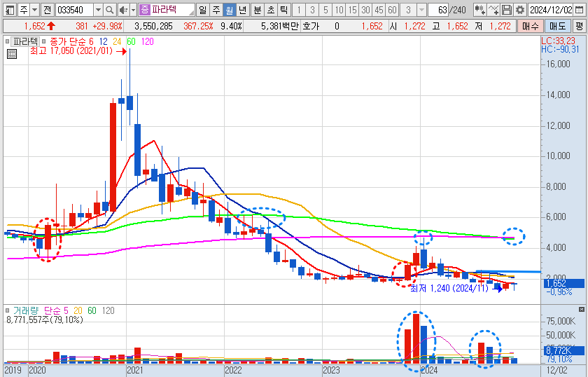Open the dropdown arrow beside the speaker icon

(133, 10)
